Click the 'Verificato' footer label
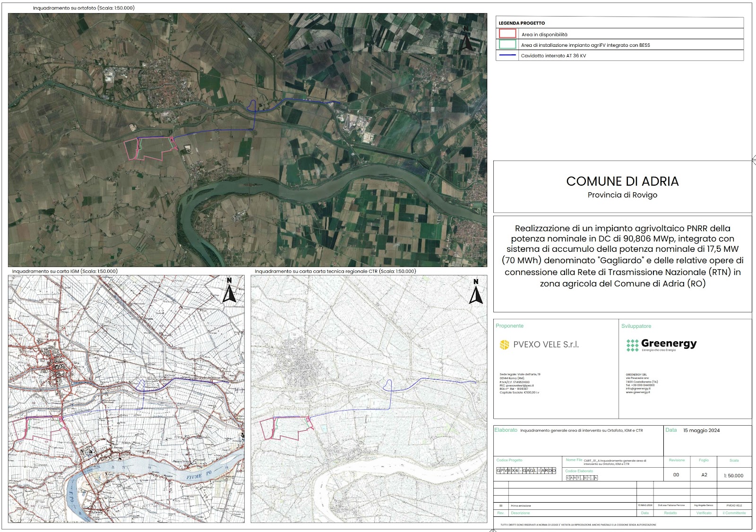Screen dimensions: 756x532 tap(704, 513)
